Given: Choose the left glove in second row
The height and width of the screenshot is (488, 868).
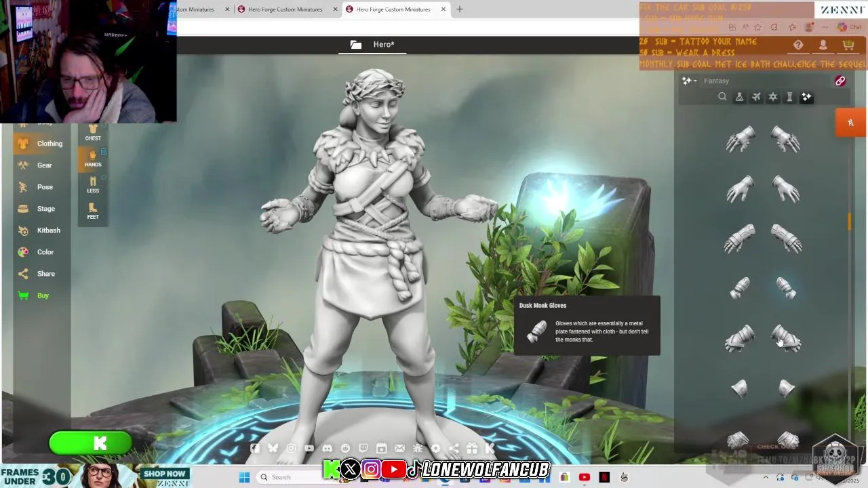Looking at the screenshot, I should pyautogui.click(x=740, y=189).
